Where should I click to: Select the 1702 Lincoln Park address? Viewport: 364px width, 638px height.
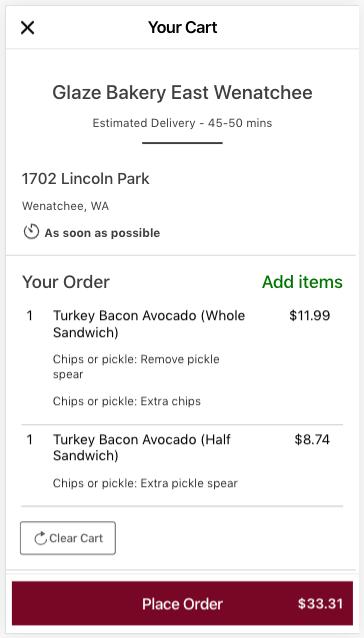pos(85,178)
